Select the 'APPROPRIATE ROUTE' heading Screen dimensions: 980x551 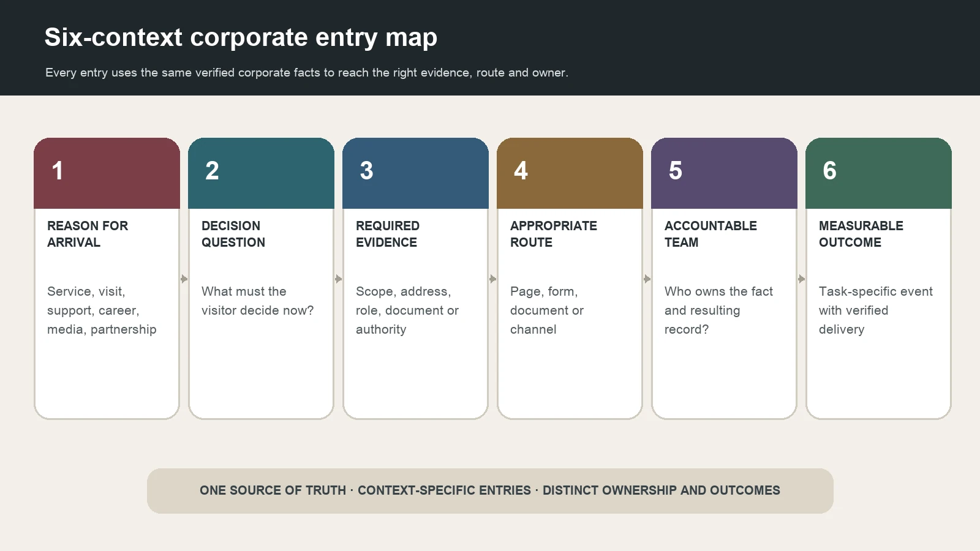[554, 234]
